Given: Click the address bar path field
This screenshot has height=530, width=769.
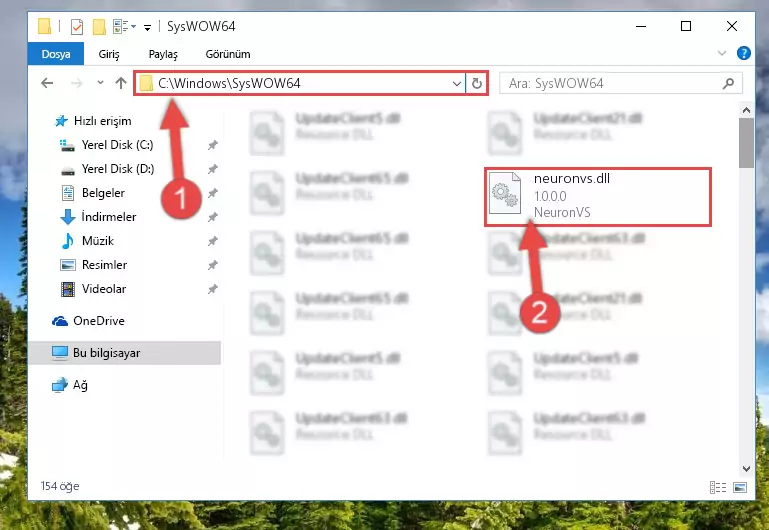Looking at the screenshot, I should pyautogui.click(x=300, y=83).
